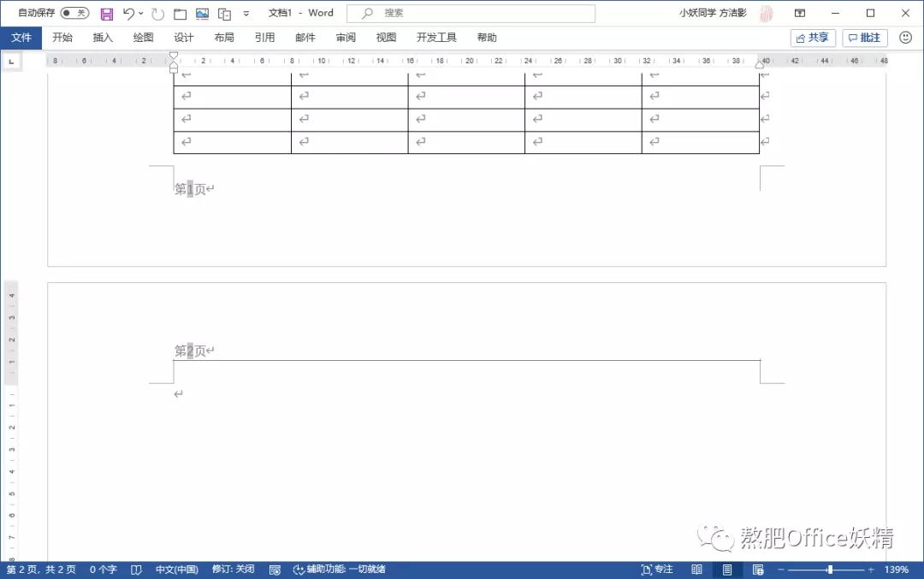Open the ribbon display options
The height and width of the screenshot is (579, 924).
pos(799,13)
